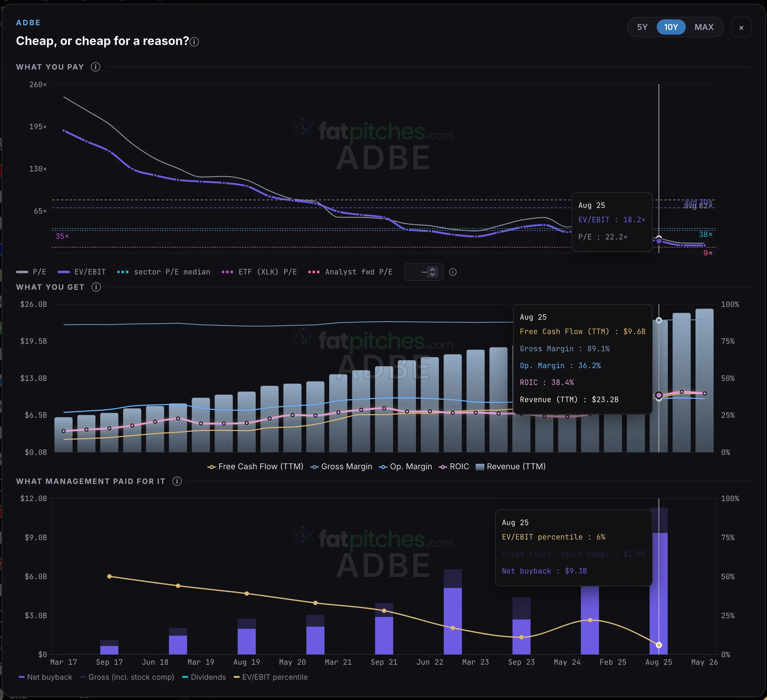The image size is (767, 700).
Task: Click the ADBE ticker label
Action: [28, 23]
